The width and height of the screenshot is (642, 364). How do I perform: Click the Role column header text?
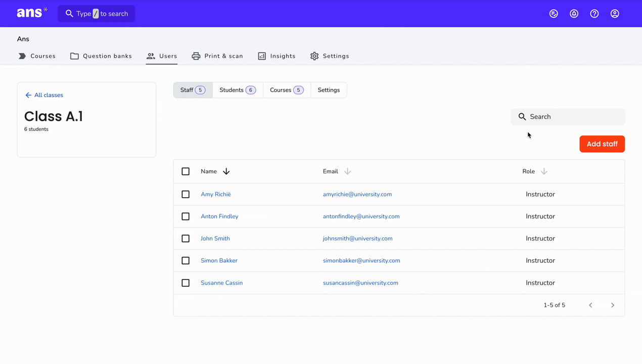click(x=529, y=171)
